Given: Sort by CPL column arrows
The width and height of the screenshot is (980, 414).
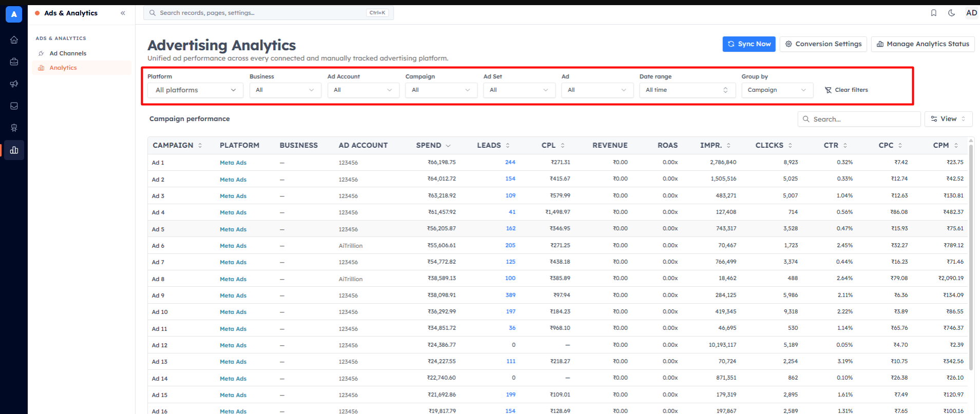Looking at the screenshot, I should (x=563, y=145).
